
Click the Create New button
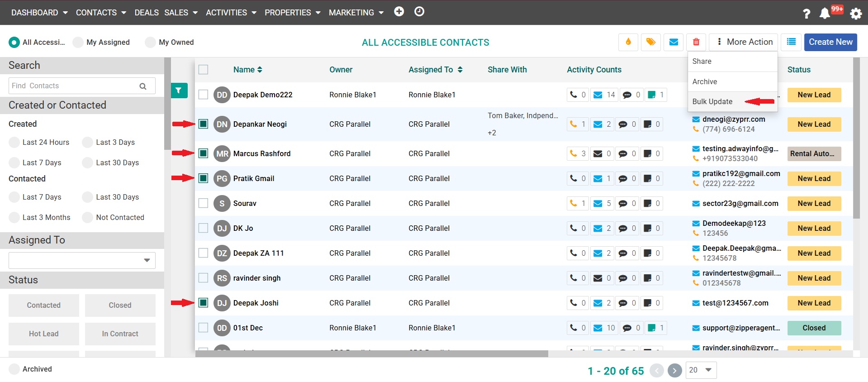click(x=830, y=42)
